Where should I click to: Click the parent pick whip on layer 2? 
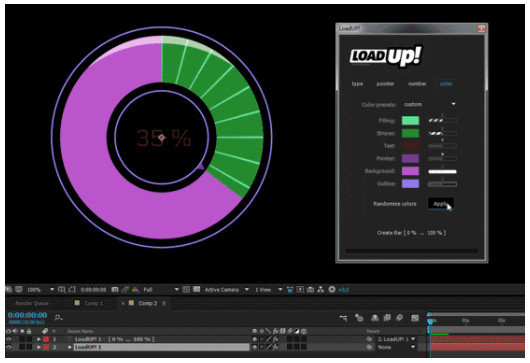point(369,347)
